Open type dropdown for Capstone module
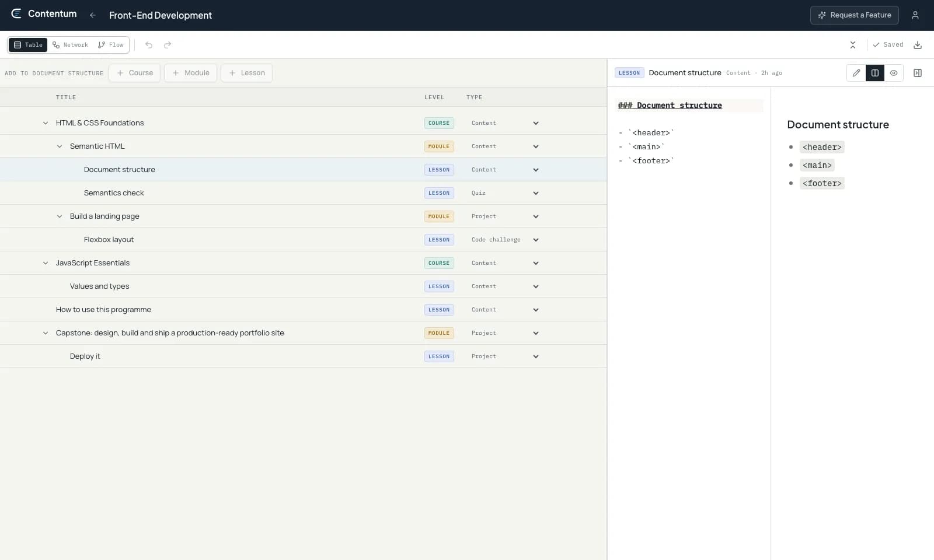This screenshot has width=934, height=560. [x=505, y=333]
